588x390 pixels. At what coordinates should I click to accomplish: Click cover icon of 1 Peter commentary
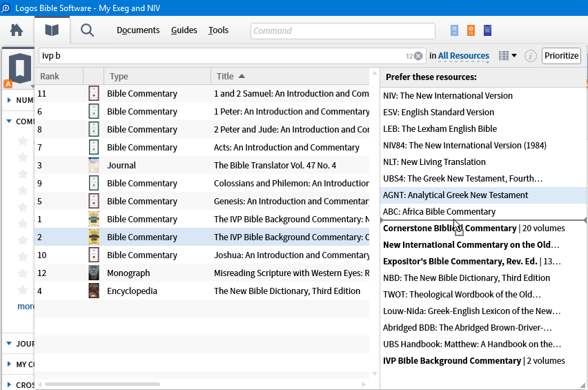94,111
